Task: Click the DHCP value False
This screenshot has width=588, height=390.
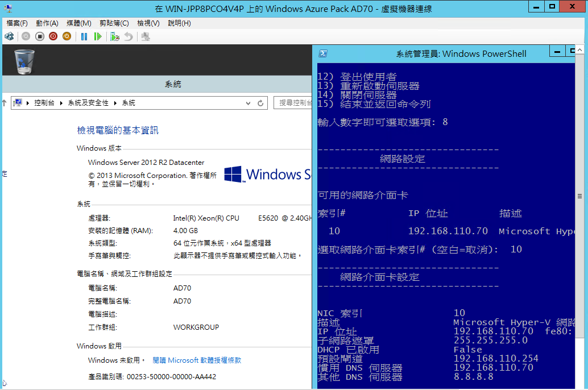Action: pyautogui.click(x=467, y=350)
